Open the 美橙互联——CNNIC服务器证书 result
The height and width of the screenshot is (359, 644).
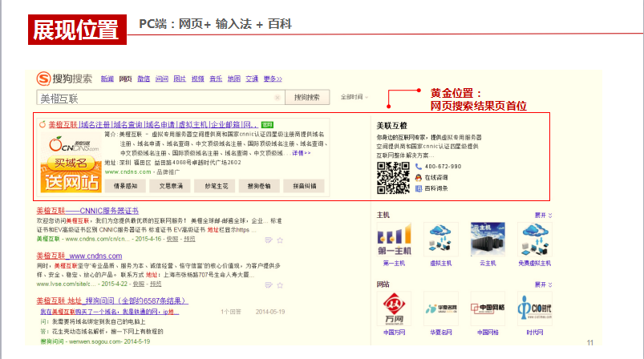[87, 211]
